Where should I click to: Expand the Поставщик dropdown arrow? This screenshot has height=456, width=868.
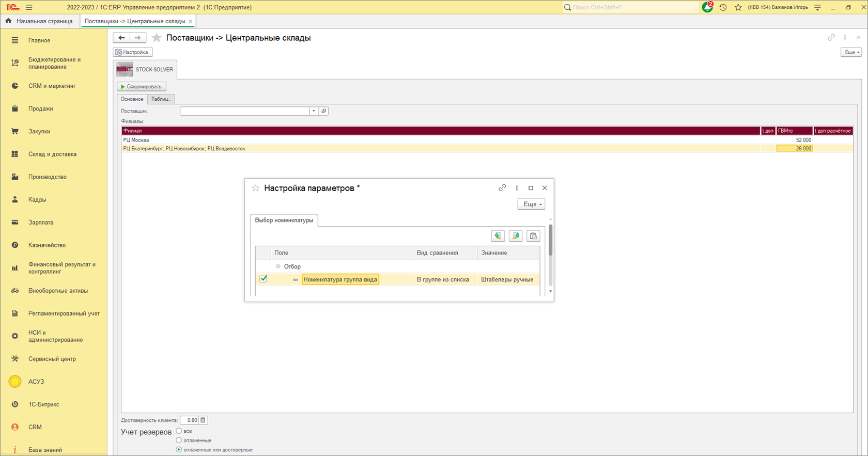[x=314, y=111]
